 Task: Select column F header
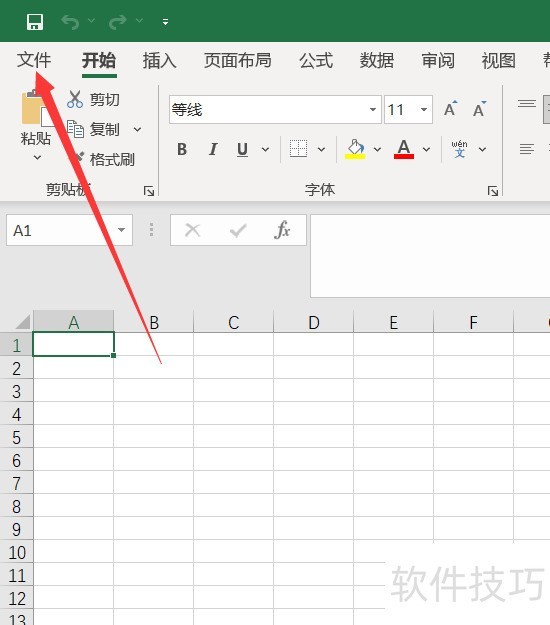[x=473, y=322]
